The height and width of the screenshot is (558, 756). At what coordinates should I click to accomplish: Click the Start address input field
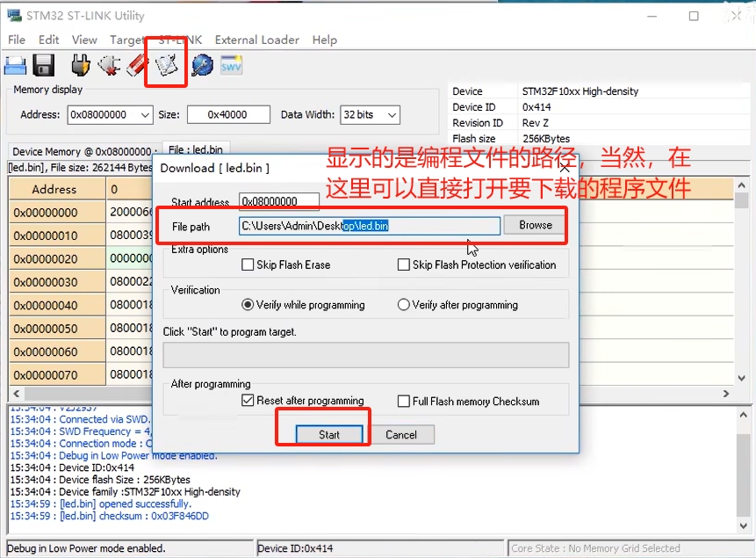pyautogui.click(x=279, y=201)
